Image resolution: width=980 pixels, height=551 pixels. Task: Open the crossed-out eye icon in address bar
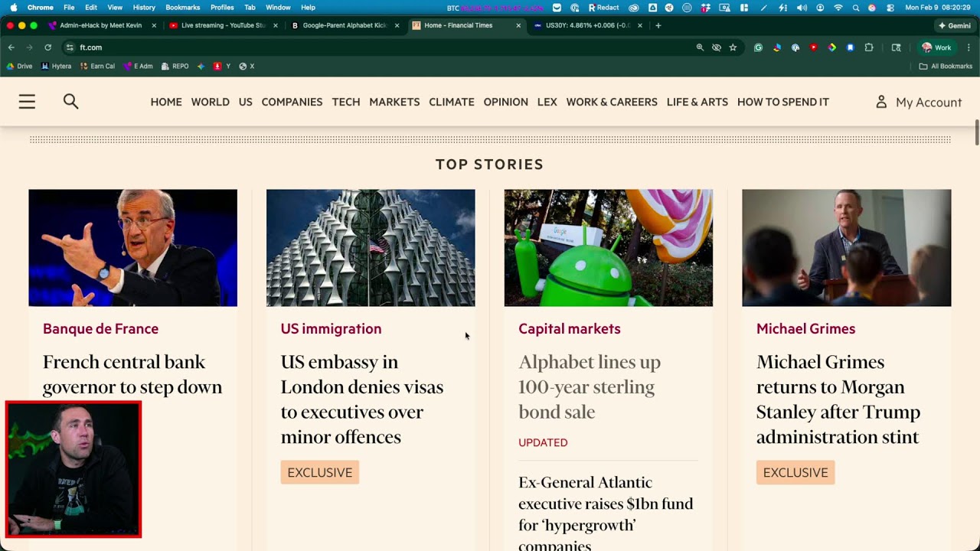tap(717, 47)
